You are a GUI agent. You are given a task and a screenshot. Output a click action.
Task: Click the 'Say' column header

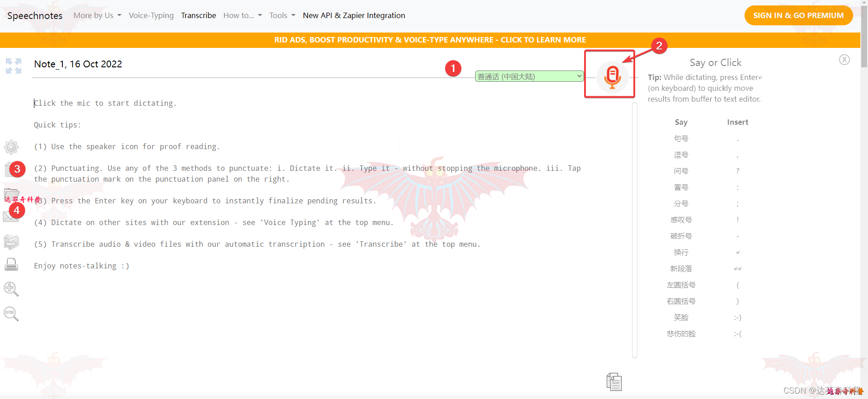[681, 122]
